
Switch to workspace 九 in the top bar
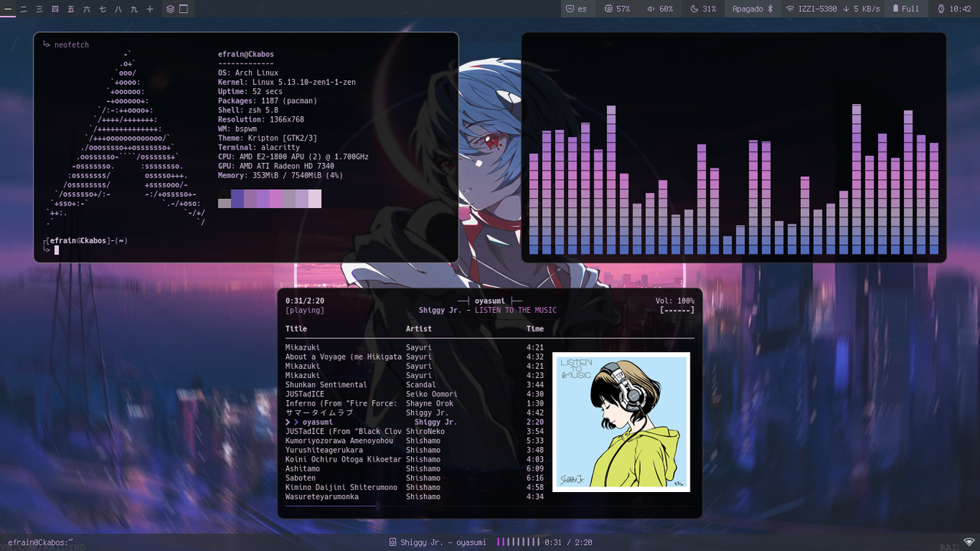(x=135, y=9)
